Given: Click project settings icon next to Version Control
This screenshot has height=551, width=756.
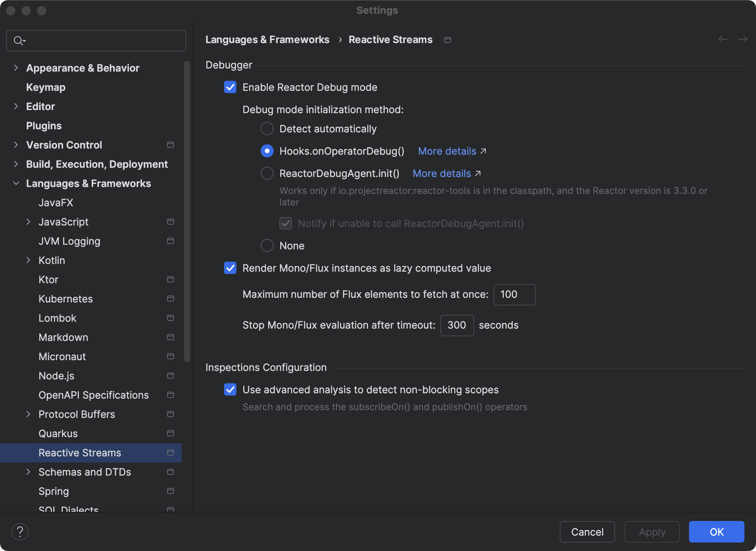Looking at the screenshot, I should pos(171,145).
